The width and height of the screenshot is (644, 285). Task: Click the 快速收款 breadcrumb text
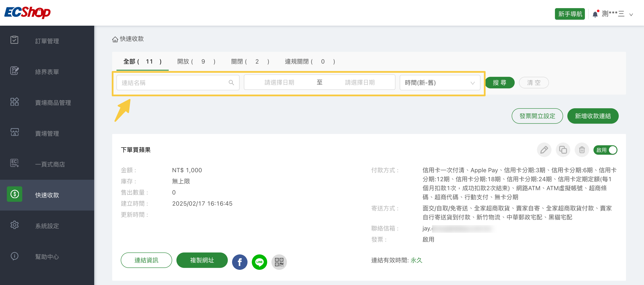(x=132, y=39)
